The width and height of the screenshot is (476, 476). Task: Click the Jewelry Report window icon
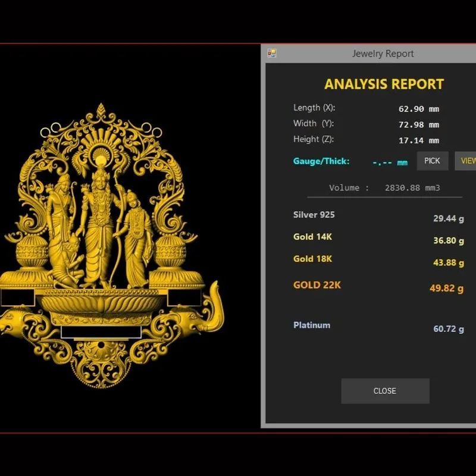coord(271,54)
